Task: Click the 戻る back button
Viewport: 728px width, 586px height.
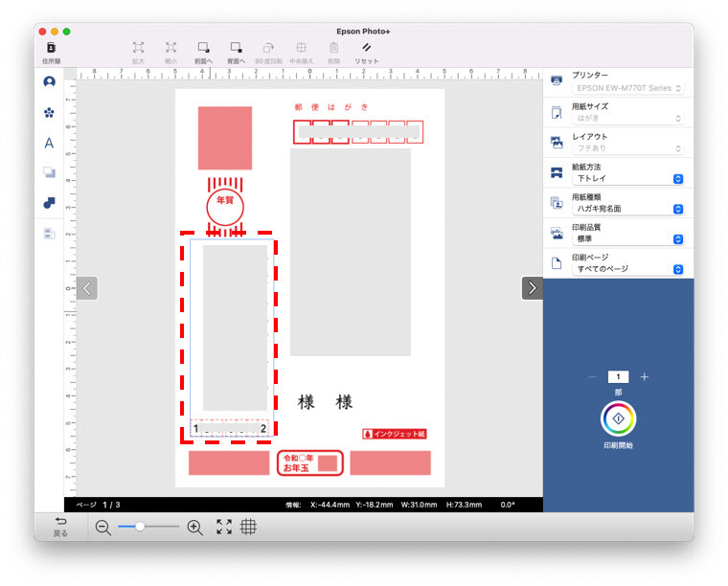Action: point(60,526)
